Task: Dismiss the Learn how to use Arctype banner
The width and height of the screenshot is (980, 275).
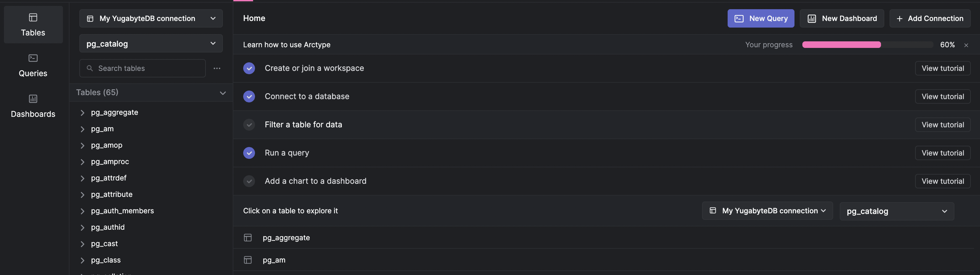Action: (x=966, y=45)
